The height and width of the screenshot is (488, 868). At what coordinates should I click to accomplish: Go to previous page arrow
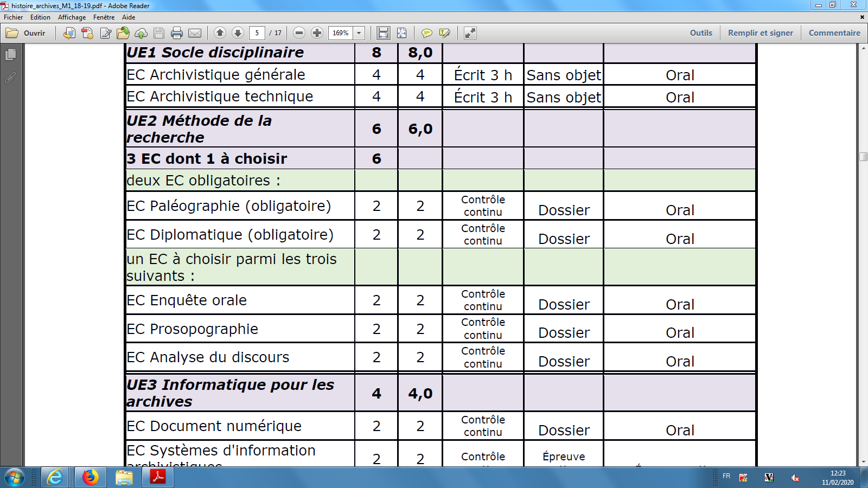coord(220,33)
